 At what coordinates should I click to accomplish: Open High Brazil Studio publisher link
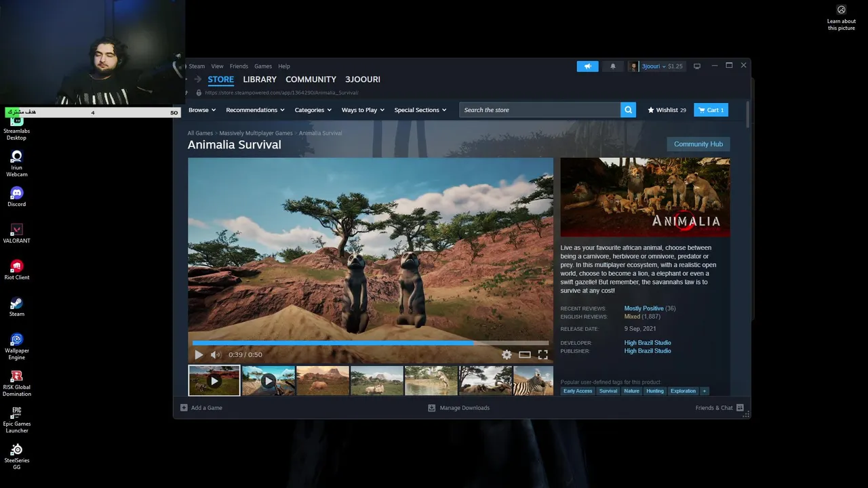648,351
